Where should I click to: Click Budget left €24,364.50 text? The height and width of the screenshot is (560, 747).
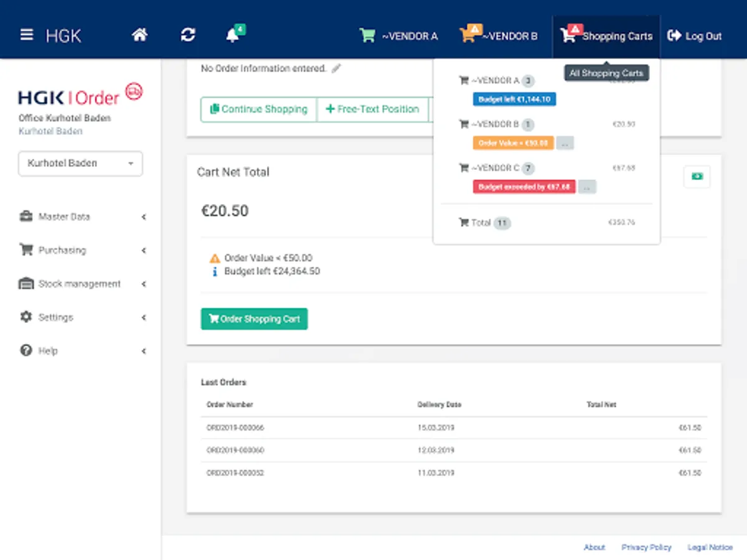272,272
